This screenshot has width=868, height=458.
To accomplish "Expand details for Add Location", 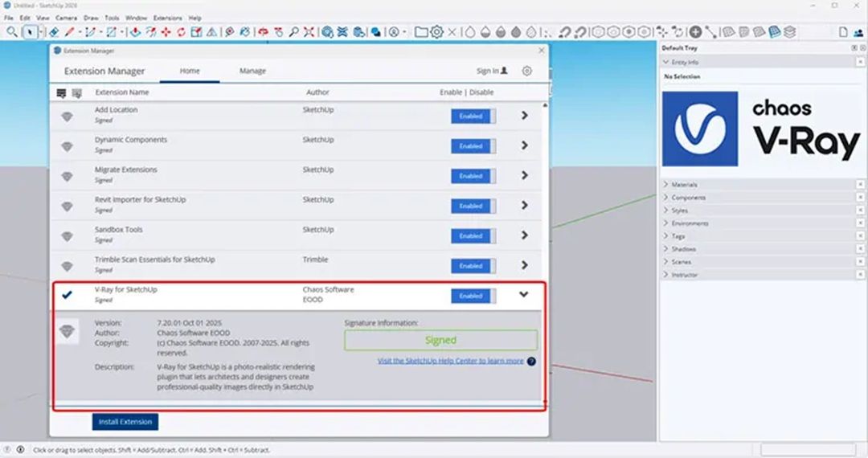I will (x=524, y=116).
